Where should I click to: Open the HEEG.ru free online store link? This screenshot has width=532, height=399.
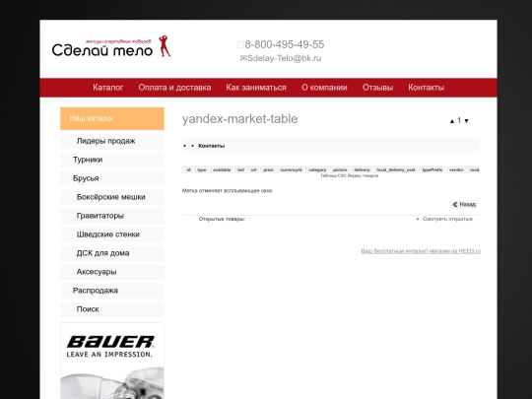pyautogui.click(x=421, y=251)
